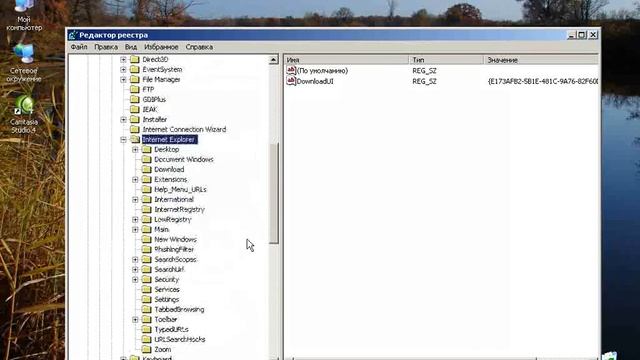Open the Избранное menu
Image resolution: width=640 pixels, height=360 pixels.
(x=161, y=47)
